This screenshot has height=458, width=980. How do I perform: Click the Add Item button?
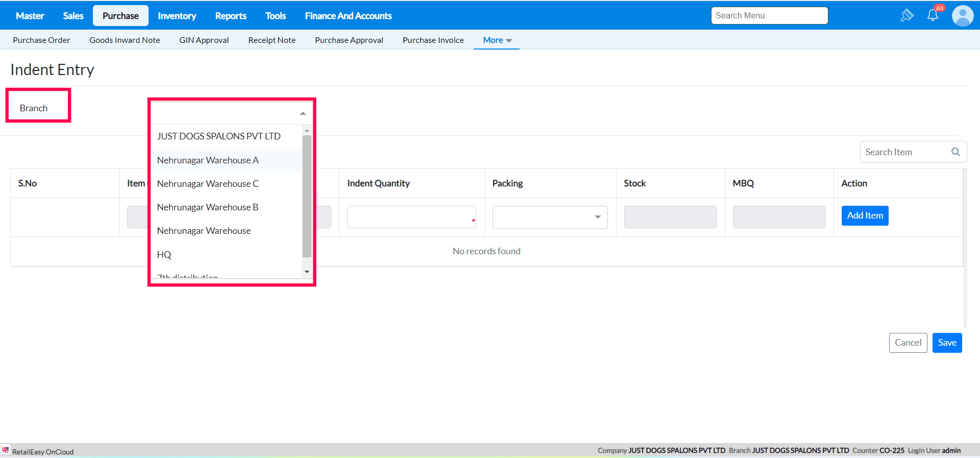point(865,215)
